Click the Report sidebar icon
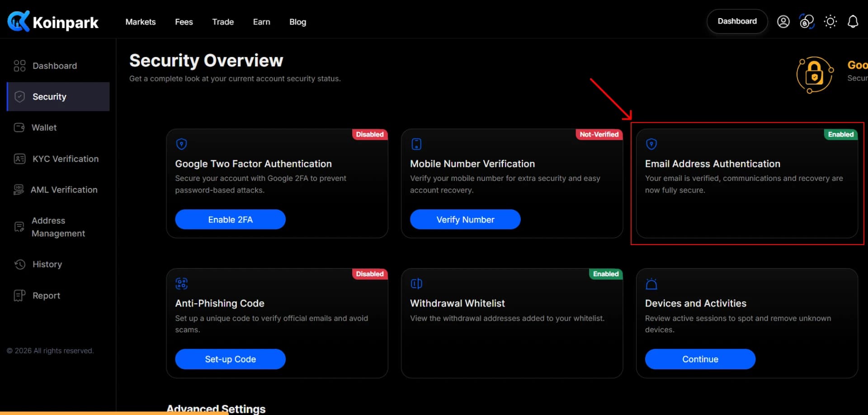The height and width of the screenshot is (415, 868). click(x=19, y=295)
